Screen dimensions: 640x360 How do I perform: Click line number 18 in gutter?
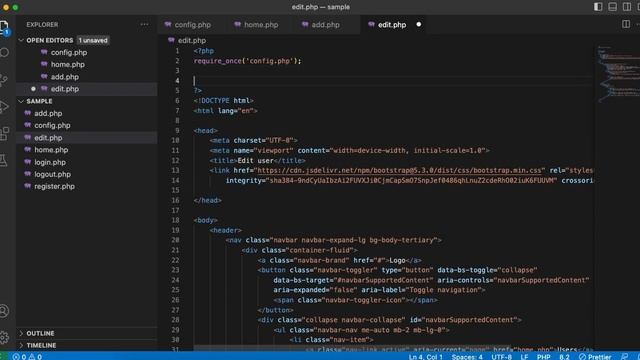coord(175,220)
